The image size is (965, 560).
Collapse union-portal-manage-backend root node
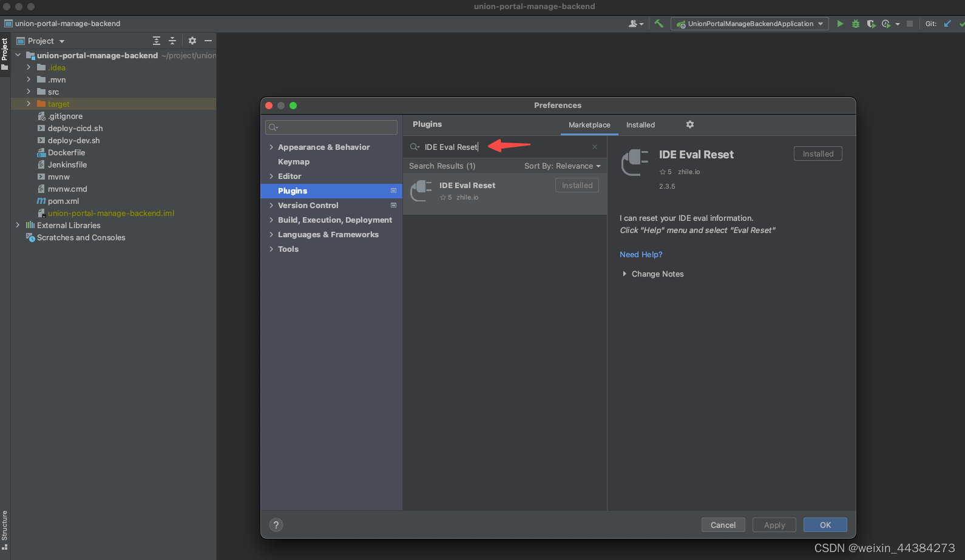[18, 56]
